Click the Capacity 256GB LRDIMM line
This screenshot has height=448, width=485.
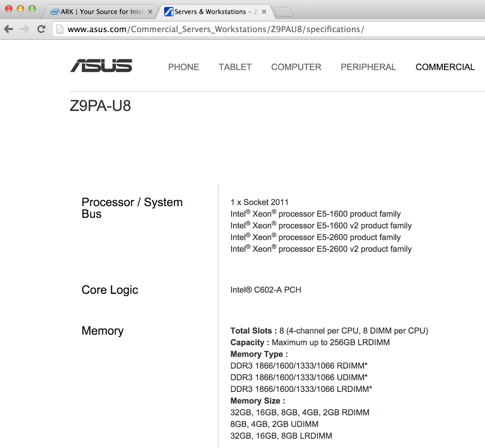(310, 342)
